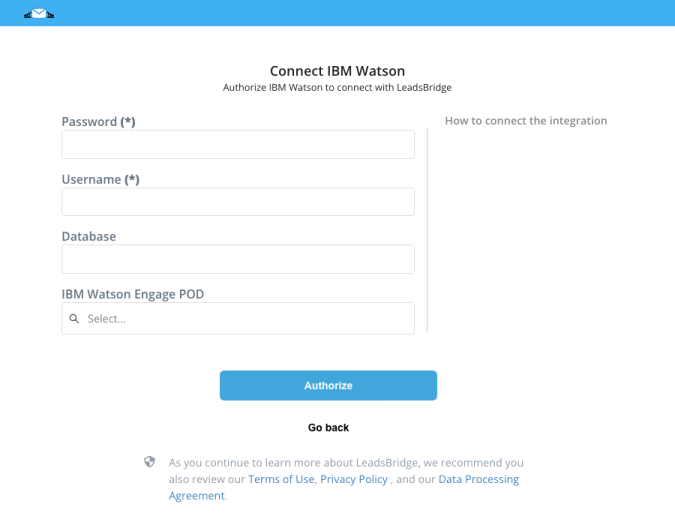Click the Username (*) label
The width and height of the screenshot is (675, 525).
100,179
